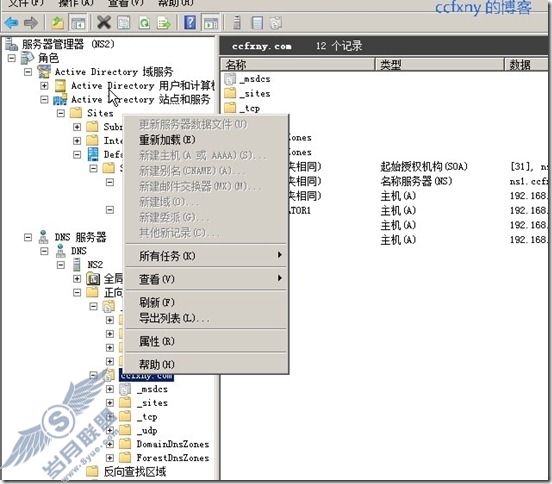Expand Active Directory 用户和计算机 node
Screen dimensions: 552x484
click(x=44, y=86)
